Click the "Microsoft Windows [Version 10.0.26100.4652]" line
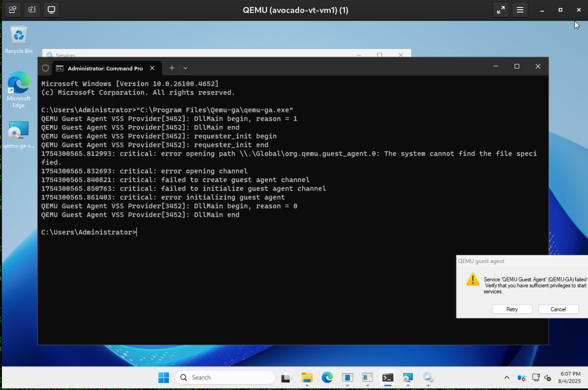Image resolution: width=588 pixels, height=390 pixels. 130,84
